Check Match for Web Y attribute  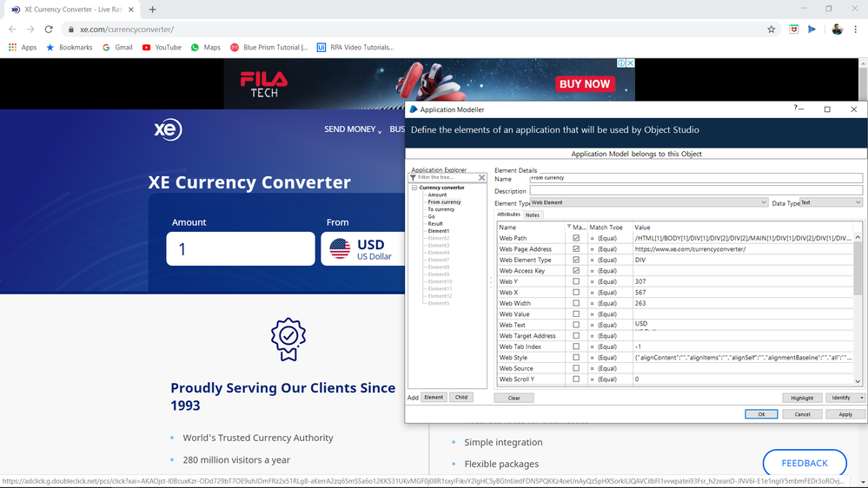click(576, 281)
